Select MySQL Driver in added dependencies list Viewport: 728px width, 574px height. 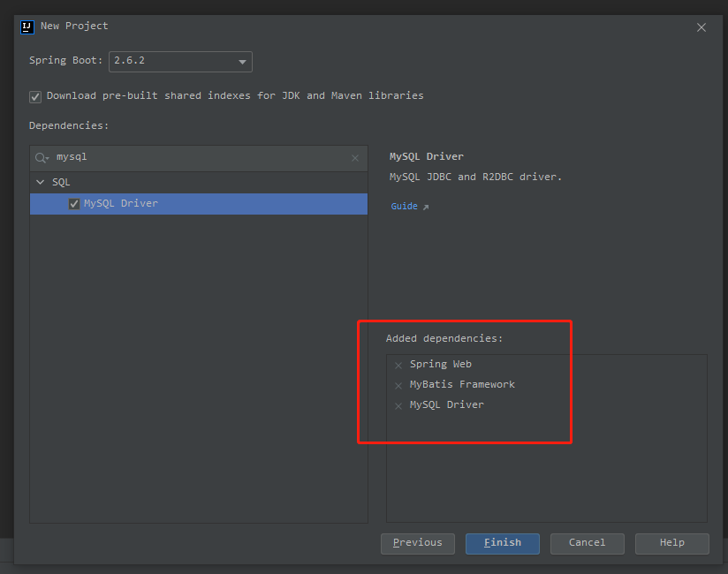pyautogui.click(x=446, y=404)
